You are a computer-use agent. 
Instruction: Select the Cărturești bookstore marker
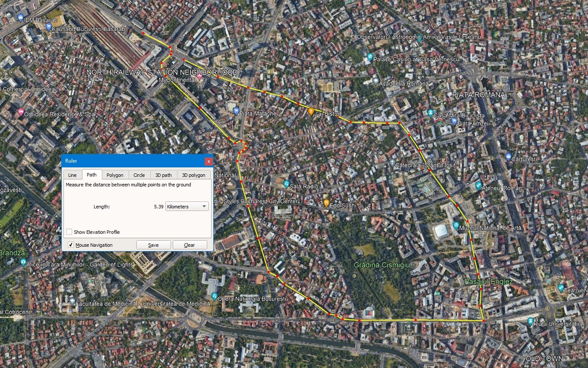tap(508, 157)
